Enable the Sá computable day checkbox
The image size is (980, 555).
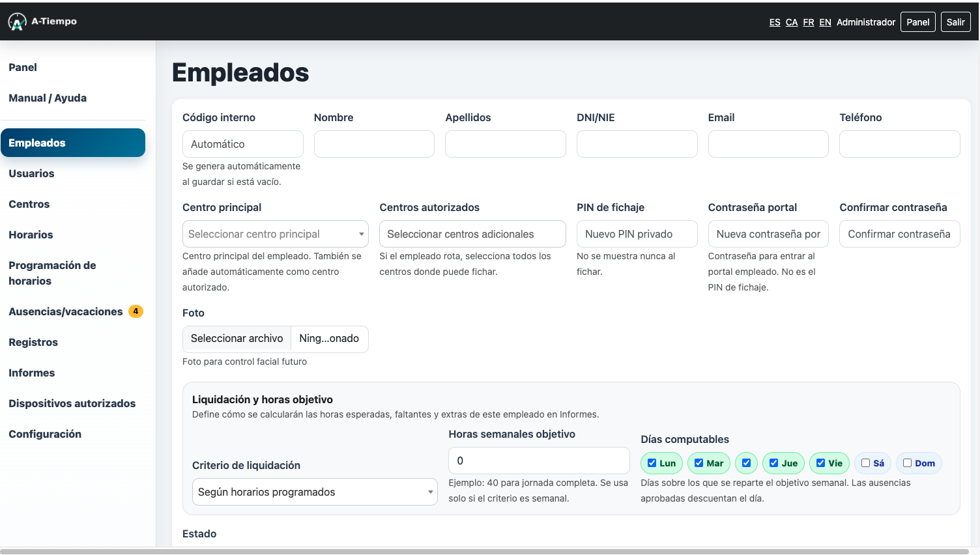pyautogui.click(x=865, y=463)
